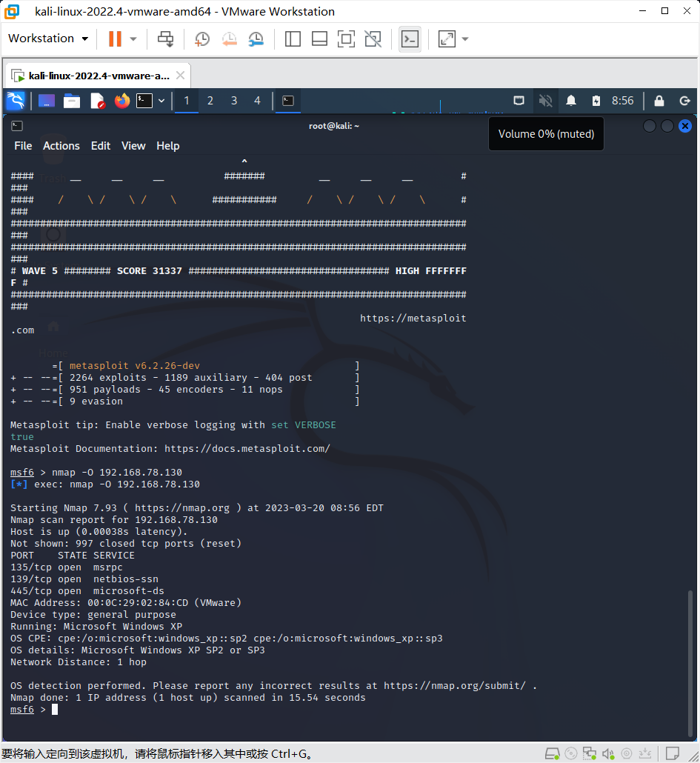Switch to workspace 4
700x763 pixels.
click(x=257, y=101)
